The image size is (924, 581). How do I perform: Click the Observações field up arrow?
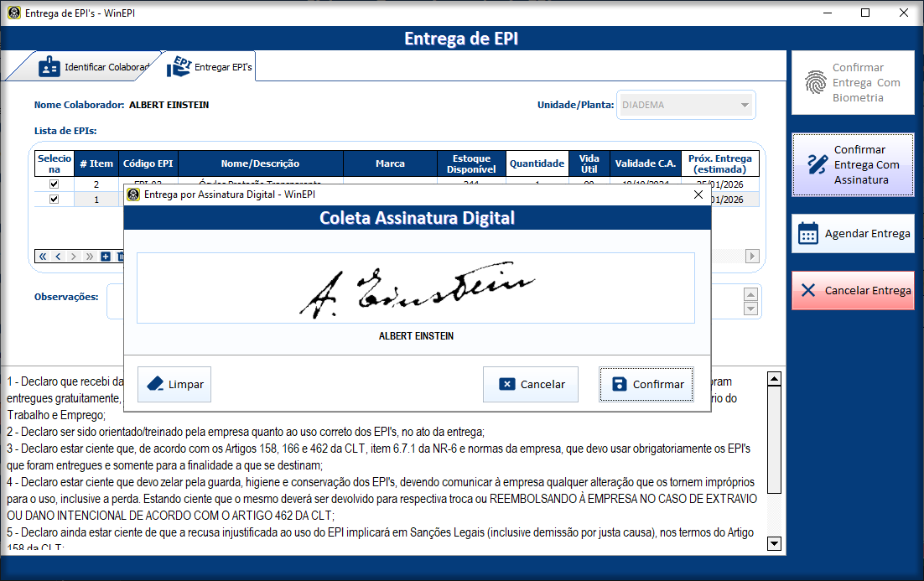751,294
